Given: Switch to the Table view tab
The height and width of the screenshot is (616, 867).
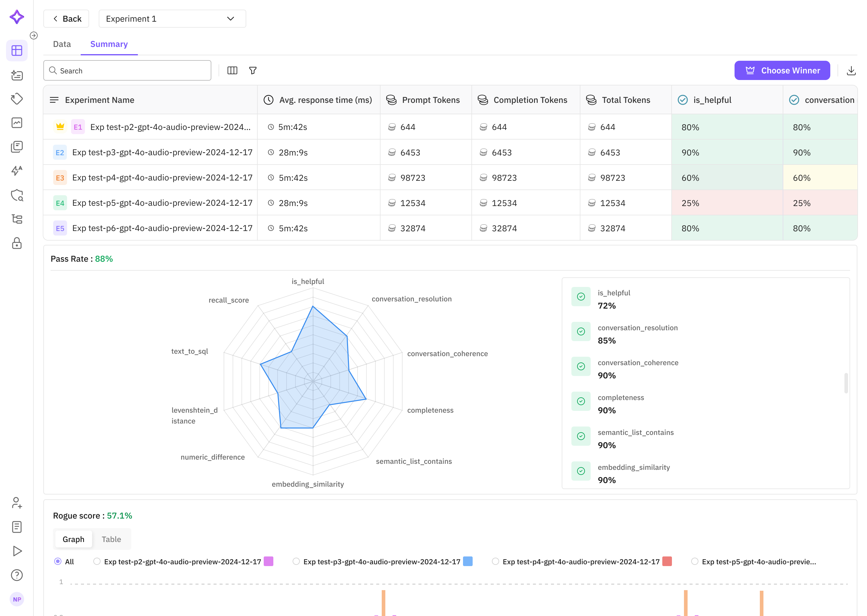Looking at the screenshot, I should [x=111, y=539].
